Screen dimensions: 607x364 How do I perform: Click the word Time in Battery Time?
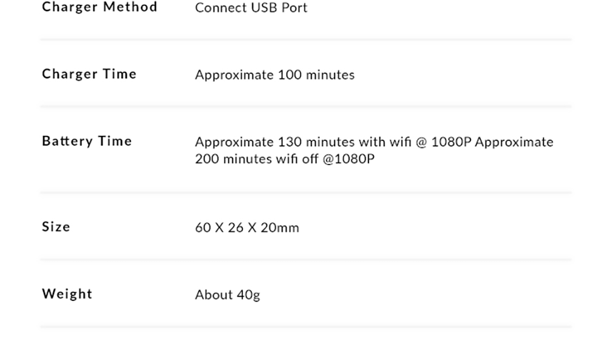tap(115, 141)
